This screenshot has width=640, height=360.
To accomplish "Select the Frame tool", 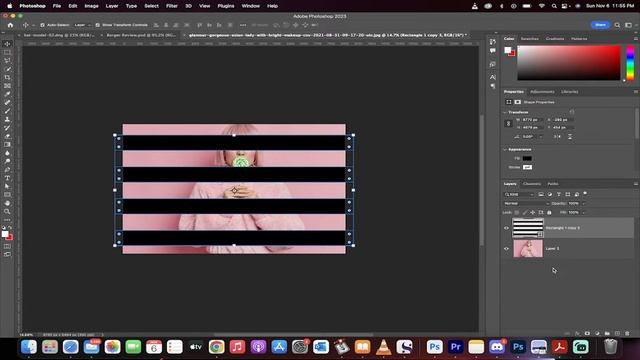I will coord(7,86).
